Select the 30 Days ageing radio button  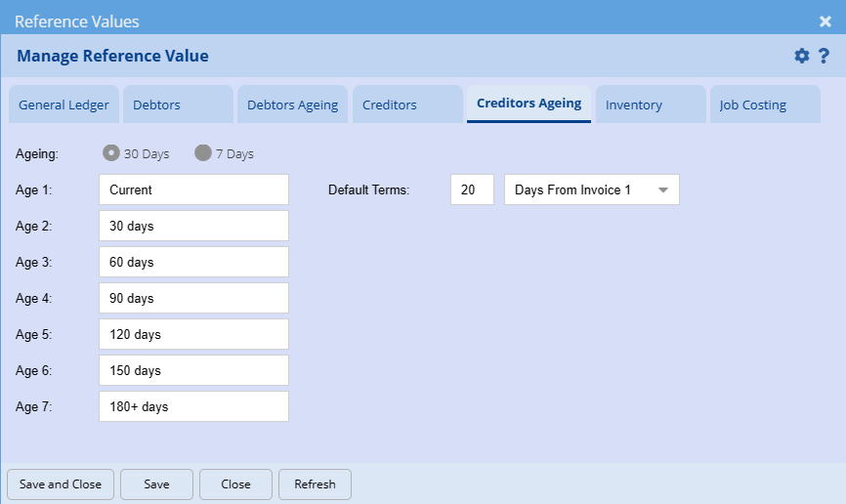112,153
